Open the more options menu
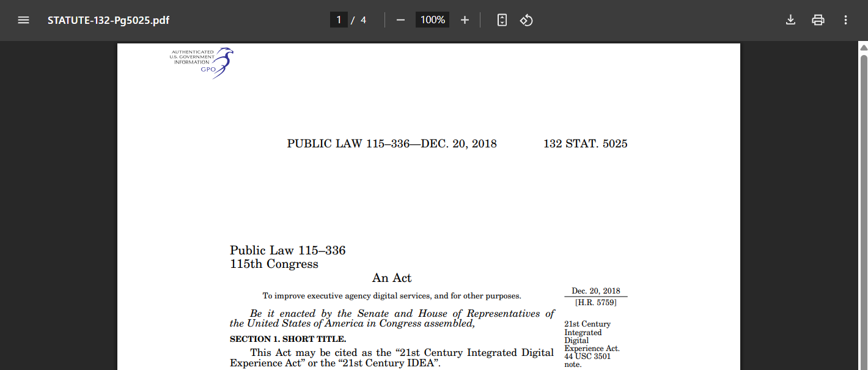The width and height of the screenshot is (868, 370). [845, 20]
